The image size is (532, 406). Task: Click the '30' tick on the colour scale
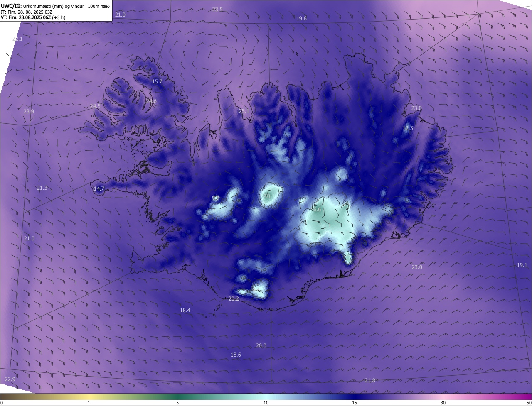tap(443, 403)
